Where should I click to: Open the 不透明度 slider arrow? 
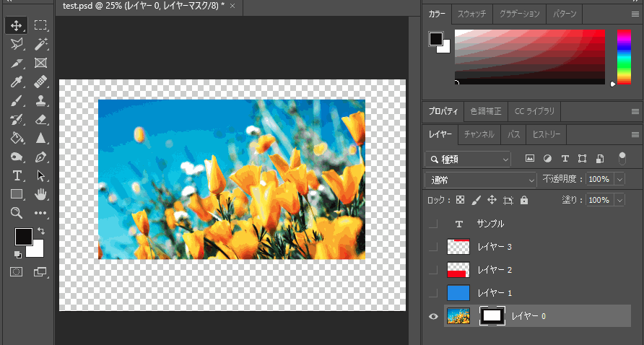point(619,179)
